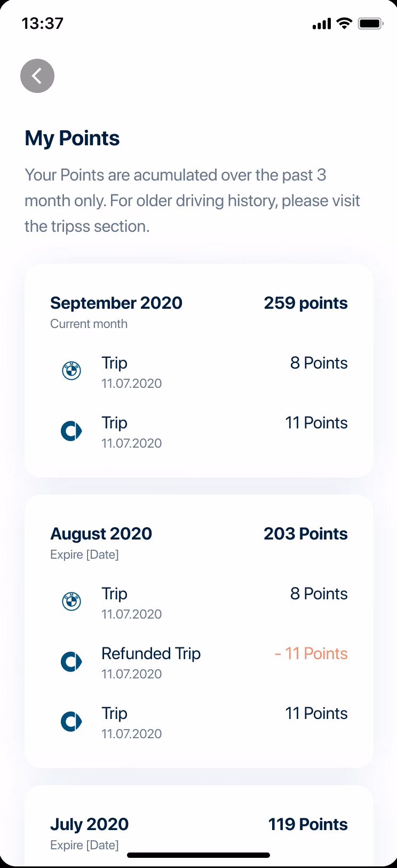
Task: Tap the back arrow button
Action: click(37, 76)
